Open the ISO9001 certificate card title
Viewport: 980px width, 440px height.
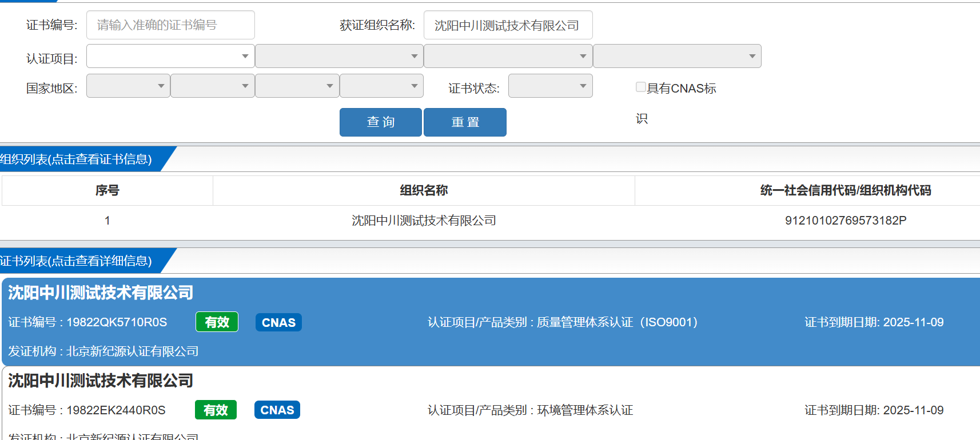(101, 293)
